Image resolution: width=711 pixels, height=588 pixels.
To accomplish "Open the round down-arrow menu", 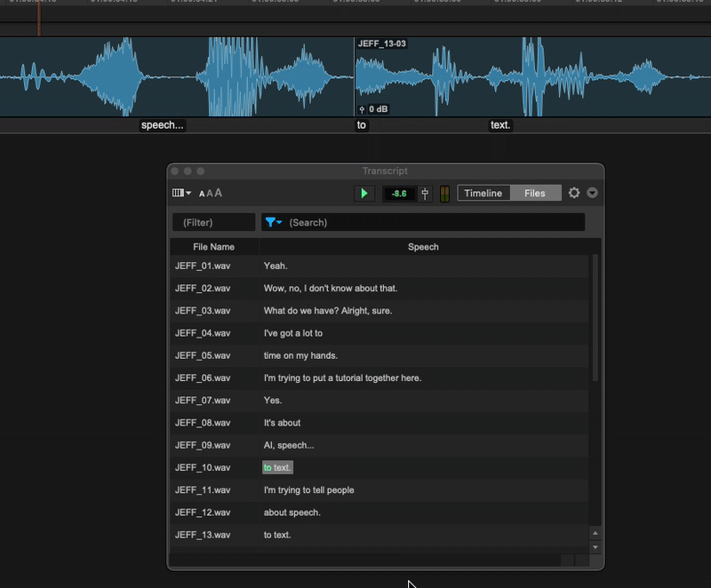I will [592, 193].
